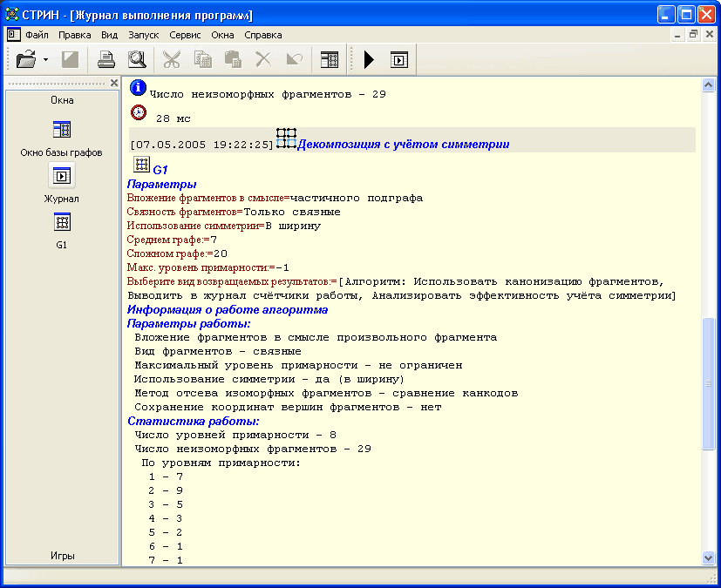Click the blue G1 link in the journal

coord(160,170)
